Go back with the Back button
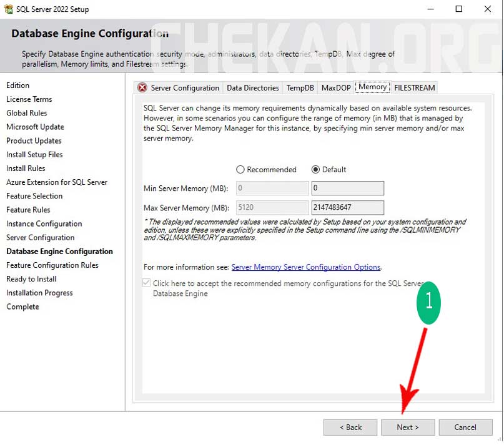Screen dimensions: 504x445 tap(350, 428)
